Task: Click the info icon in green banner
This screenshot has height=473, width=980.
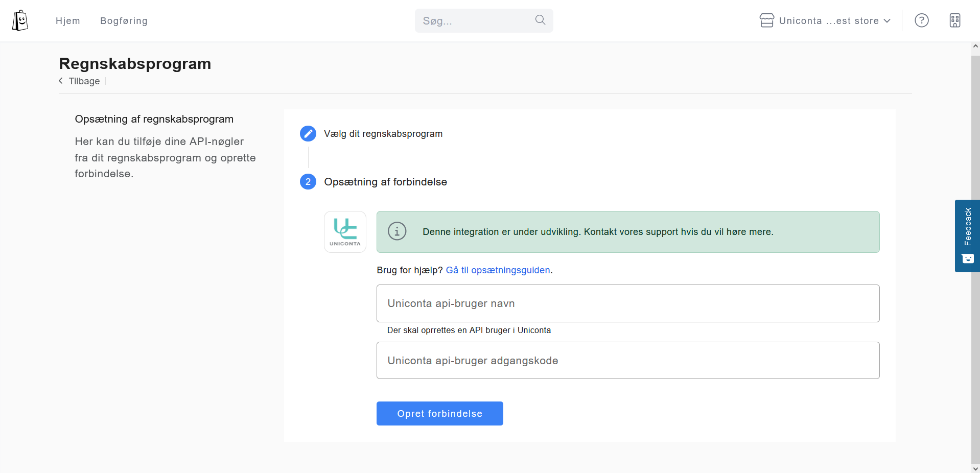Action: coord(397,231)
